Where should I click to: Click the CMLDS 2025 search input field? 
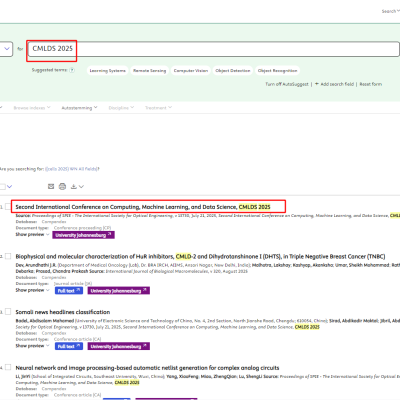(x=213, y=49)
